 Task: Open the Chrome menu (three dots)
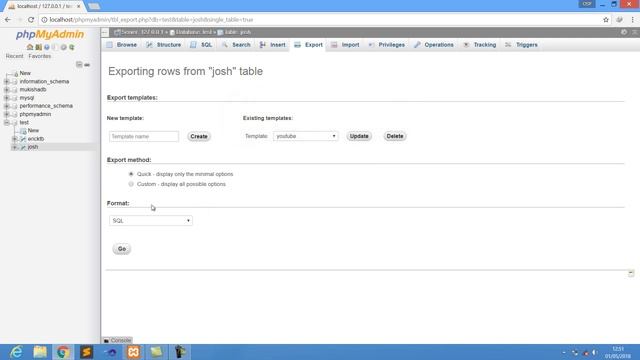pyautogui.click(x=633, y=20)
